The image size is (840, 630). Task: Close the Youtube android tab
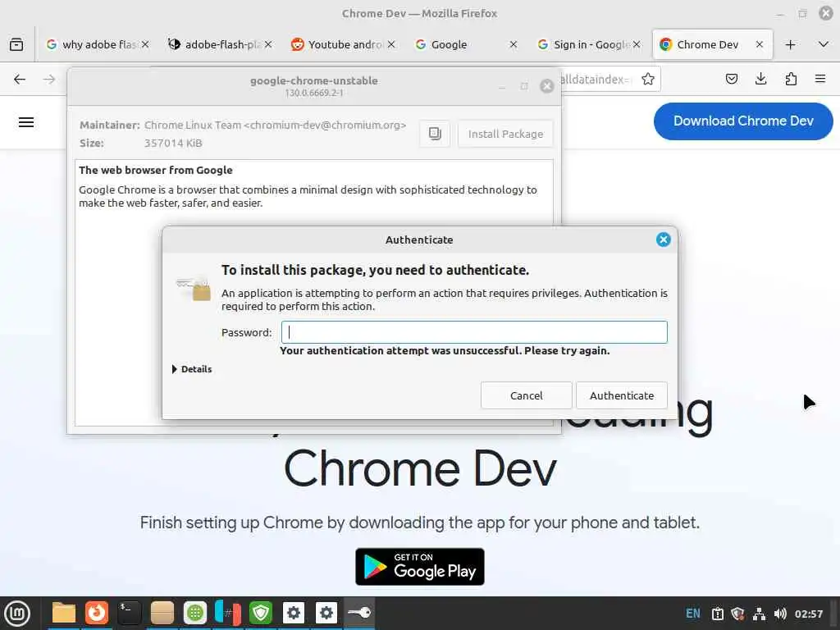coord(391,44)
